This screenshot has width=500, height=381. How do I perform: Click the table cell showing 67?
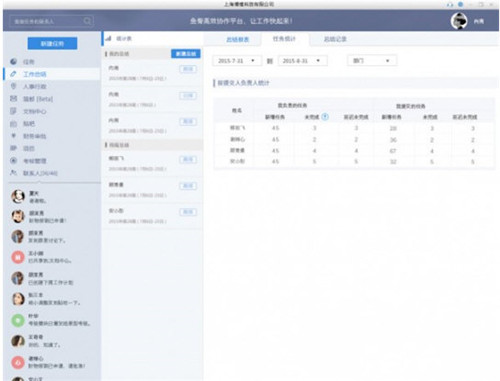click(393, 151)
